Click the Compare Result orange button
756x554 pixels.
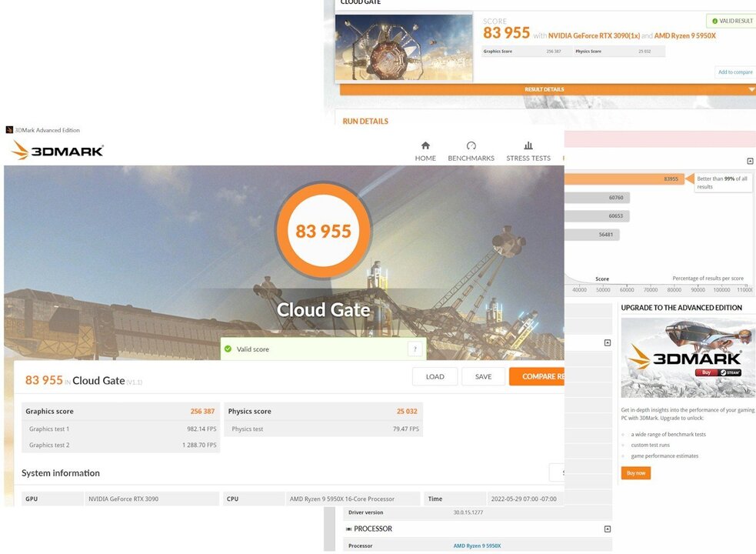pos(537,376)
